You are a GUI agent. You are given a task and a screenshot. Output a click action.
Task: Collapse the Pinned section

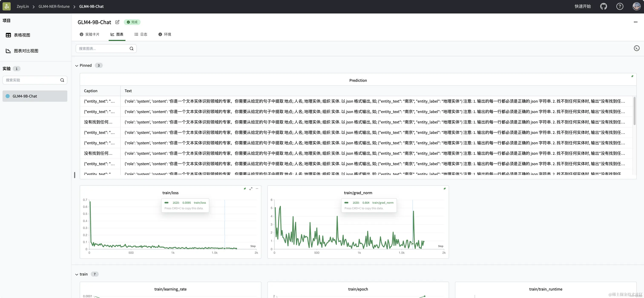[x=77, y=66]
